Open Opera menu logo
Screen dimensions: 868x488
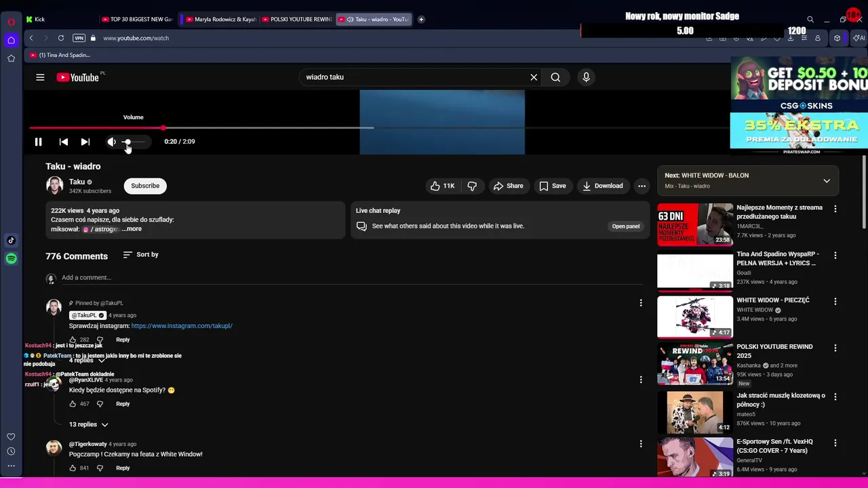click(x=11, y=22)
